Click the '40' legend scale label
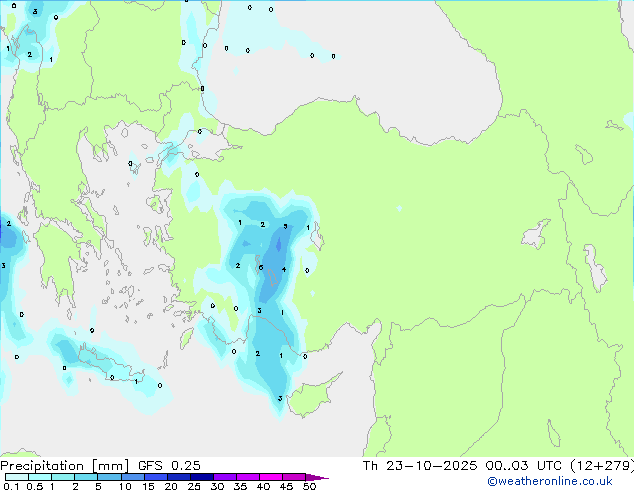 pyautogui.click(x=263, y=486)
